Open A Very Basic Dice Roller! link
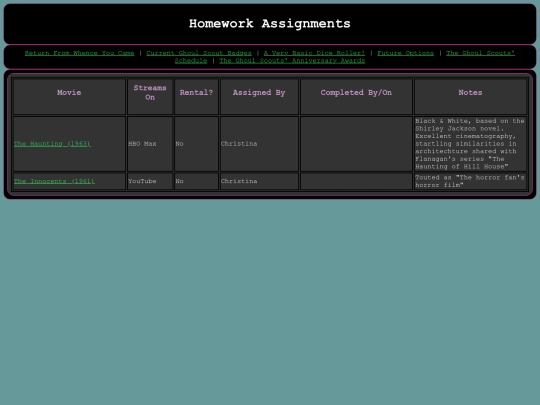The height and width of the screenshot is (405, 540). click(x=314, y=53)
